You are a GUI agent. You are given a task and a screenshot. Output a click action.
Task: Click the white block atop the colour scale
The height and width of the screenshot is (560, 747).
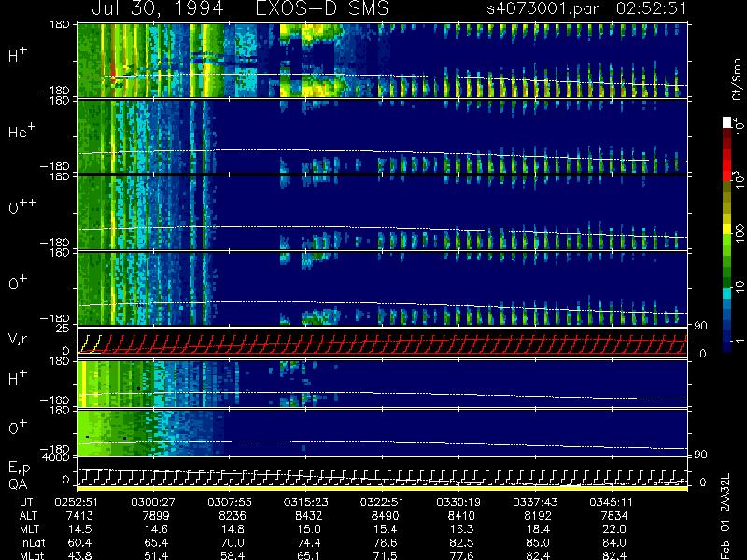click(727, 122)
